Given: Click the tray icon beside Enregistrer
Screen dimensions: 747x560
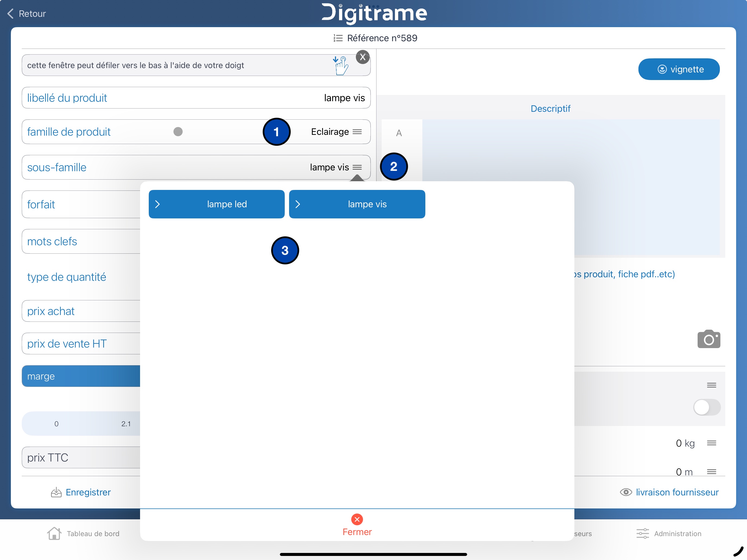Looking at the screenshot, I should 56,492.
